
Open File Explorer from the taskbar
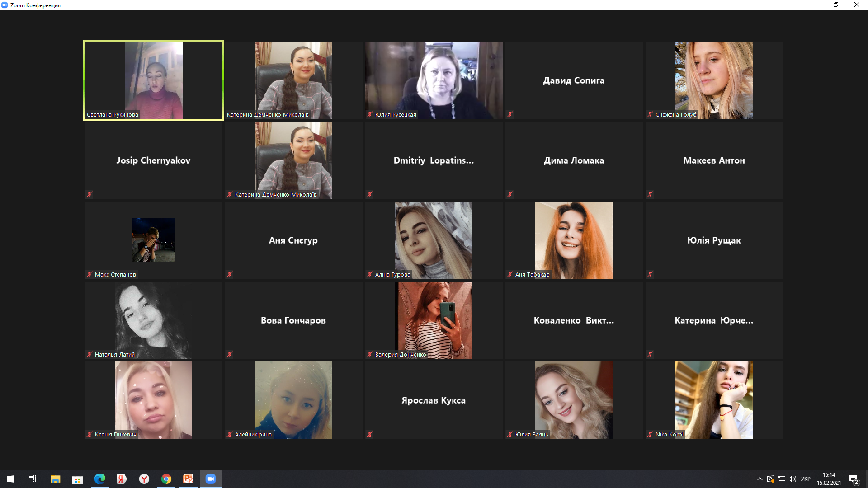click(55, 479)
